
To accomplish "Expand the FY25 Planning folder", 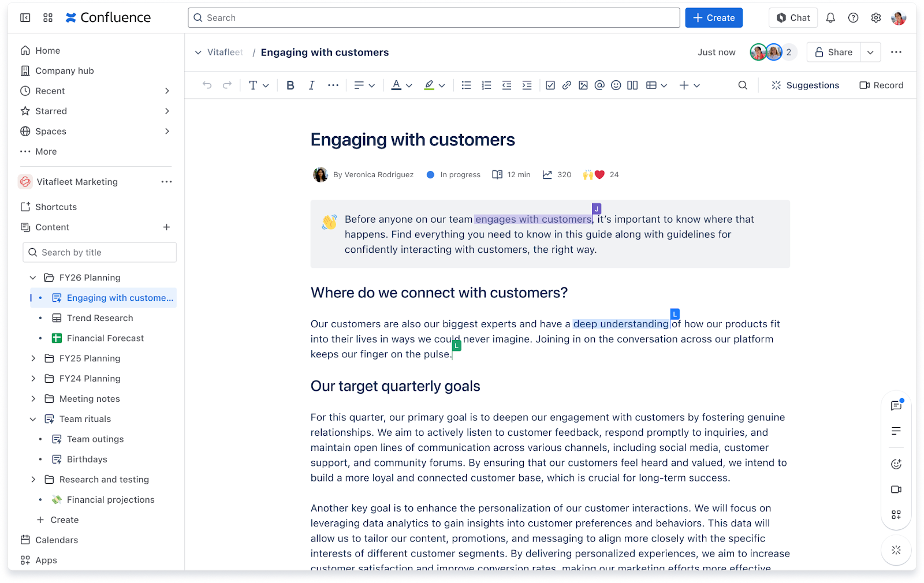I will tap(33, 358).
